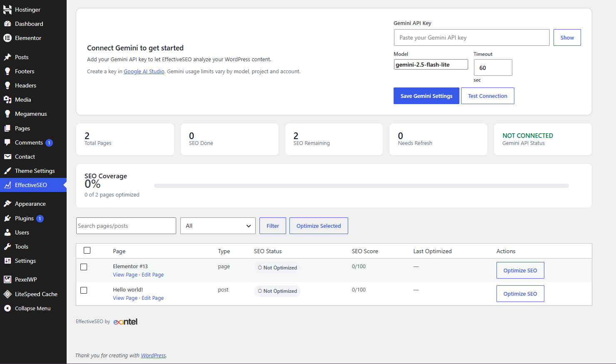Click the Tools wrench icon
The image size is (616, 364).
(7, 247)
